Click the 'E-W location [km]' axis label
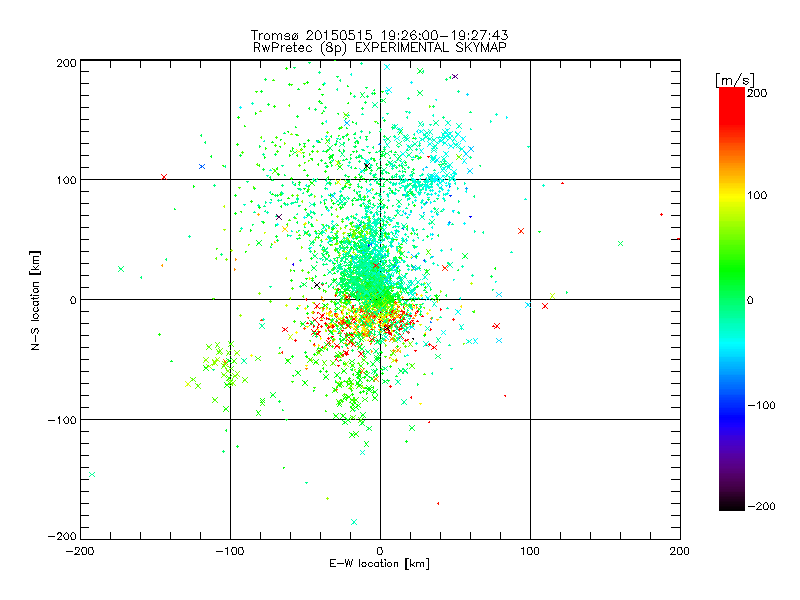The width and height of the screenshot is (800, 600). point(380,564)
